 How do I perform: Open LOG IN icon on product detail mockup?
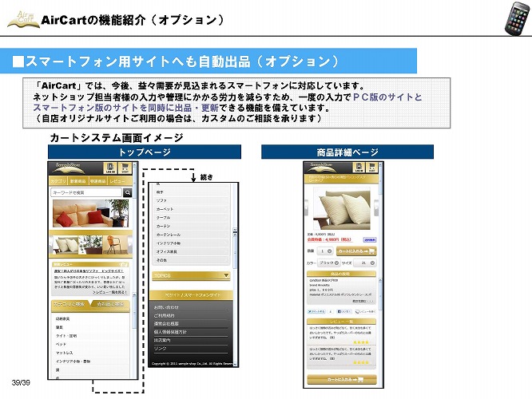359,168
